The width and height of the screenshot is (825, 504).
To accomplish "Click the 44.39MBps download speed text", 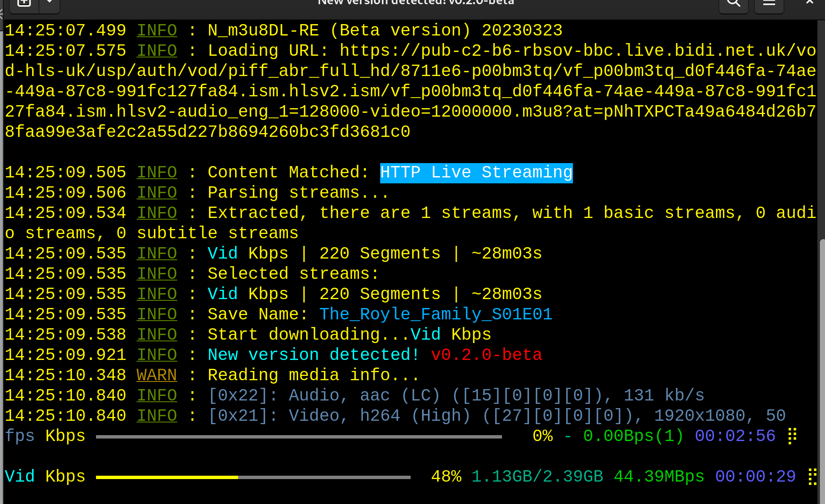I will [x=658, y=477].
